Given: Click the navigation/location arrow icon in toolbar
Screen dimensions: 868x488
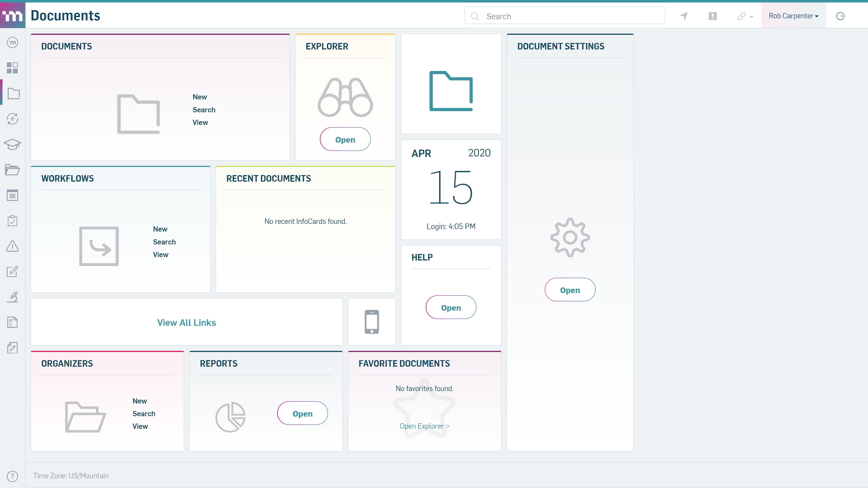Looking at the screenshot, I should (x=684, y=16).
